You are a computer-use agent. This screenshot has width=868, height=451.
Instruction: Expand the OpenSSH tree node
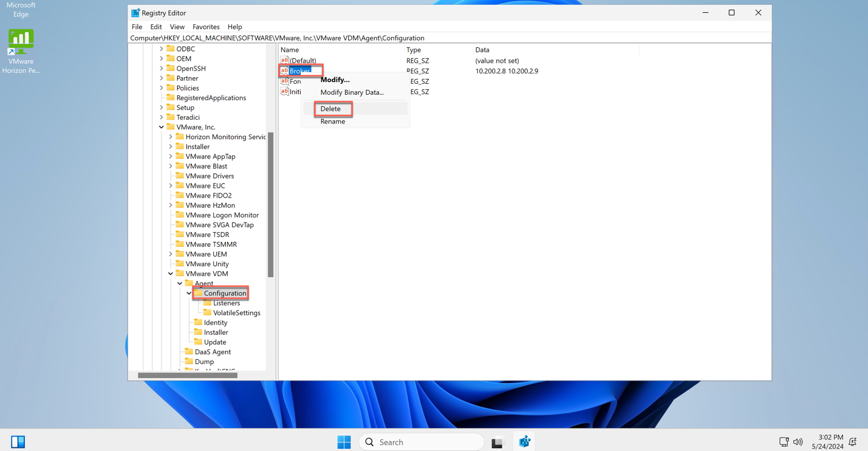click(x=162, y=68)
